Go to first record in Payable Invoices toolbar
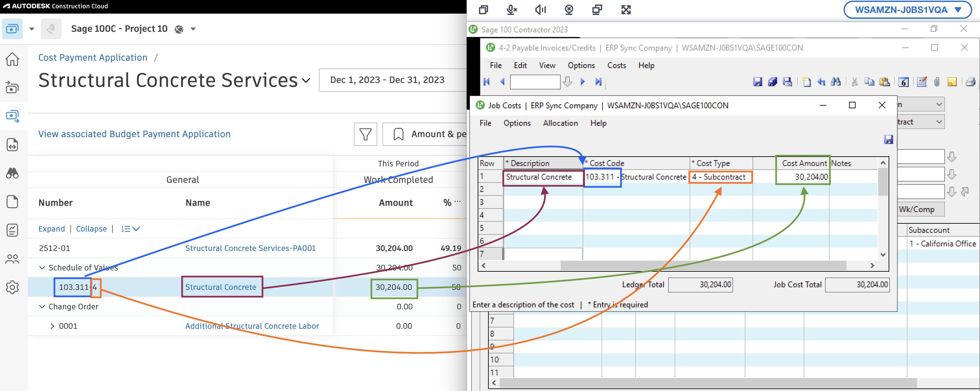Image resolution: width=980 pixels, height=391 pixels. click(x=486, y=82)
